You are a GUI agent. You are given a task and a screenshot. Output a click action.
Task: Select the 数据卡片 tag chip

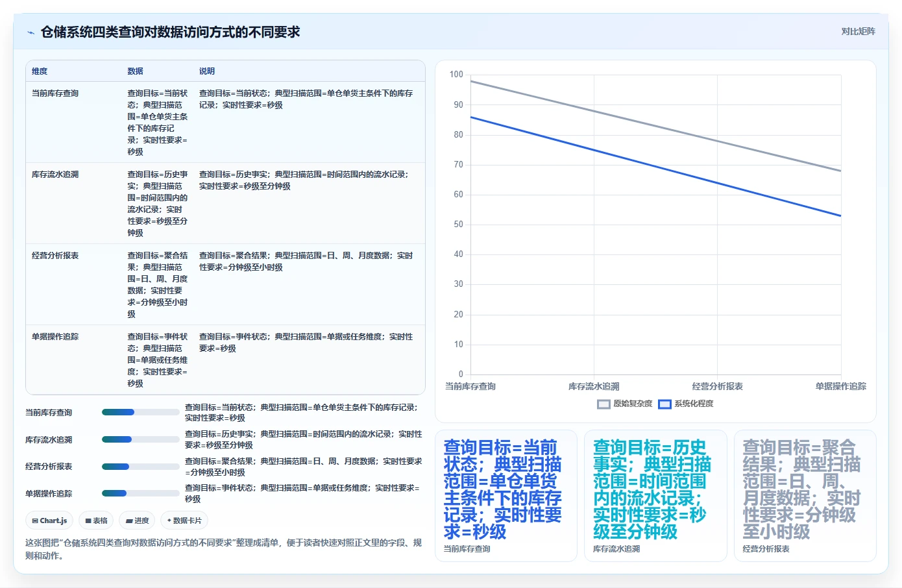[x=184, y=521]
